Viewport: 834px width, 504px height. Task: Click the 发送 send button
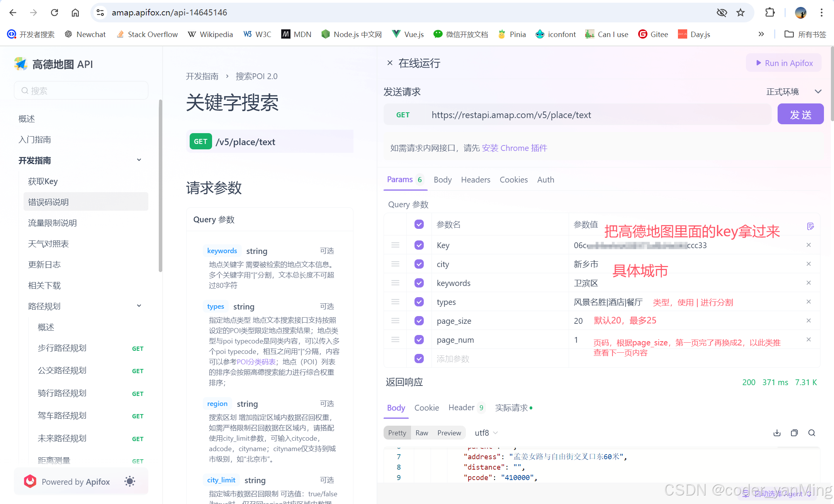800,115
